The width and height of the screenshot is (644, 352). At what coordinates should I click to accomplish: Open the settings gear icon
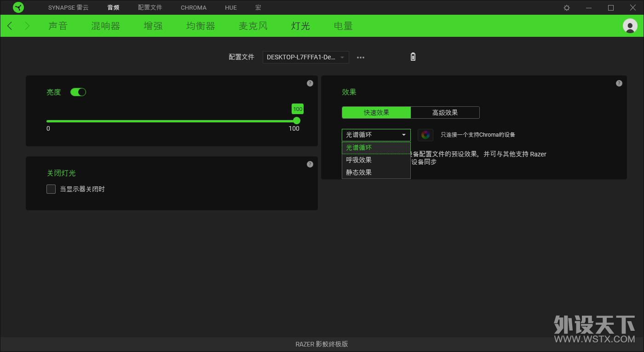click(567, 8)
